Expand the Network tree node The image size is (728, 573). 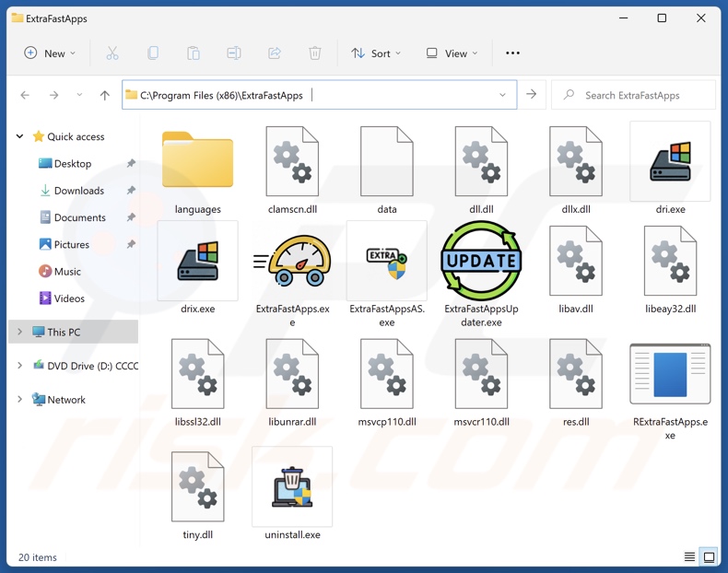pyautogui.click(x=20, y=400)
